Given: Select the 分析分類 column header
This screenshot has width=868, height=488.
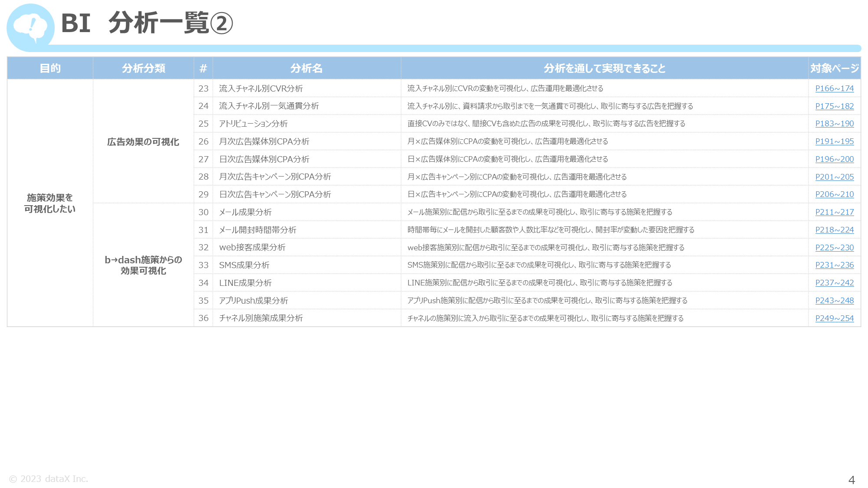Looking at the screenshot, I should coord(143,68).
